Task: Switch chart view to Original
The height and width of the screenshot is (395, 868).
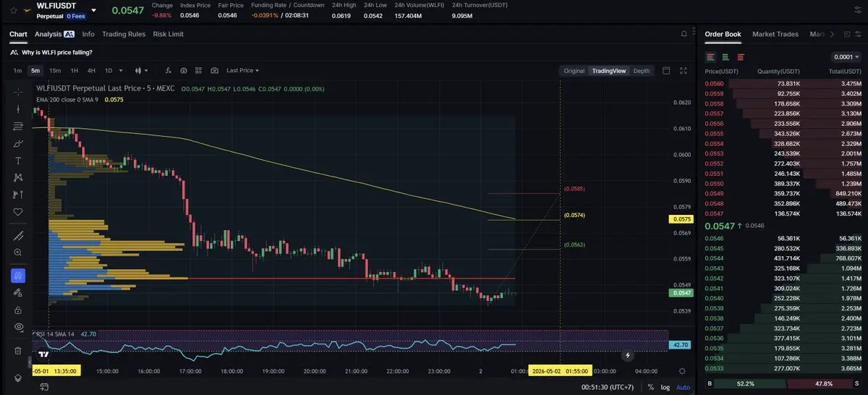Action: click(x=574, y=71)
